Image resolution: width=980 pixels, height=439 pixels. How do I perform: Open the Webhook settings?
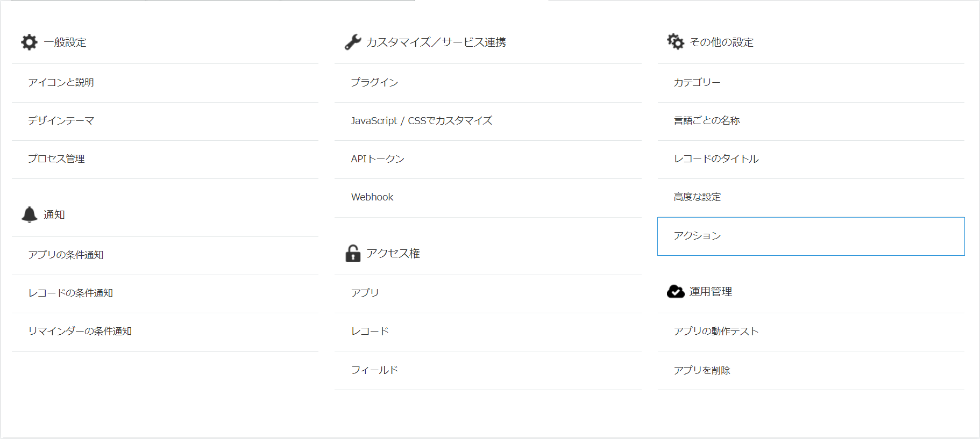(488, 197)
